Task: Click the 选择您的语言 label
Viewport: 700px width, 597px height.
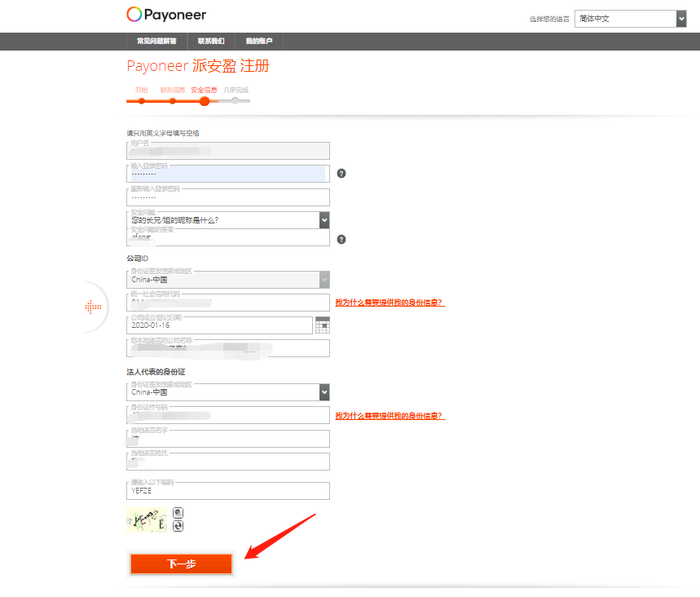Action: 549,19
